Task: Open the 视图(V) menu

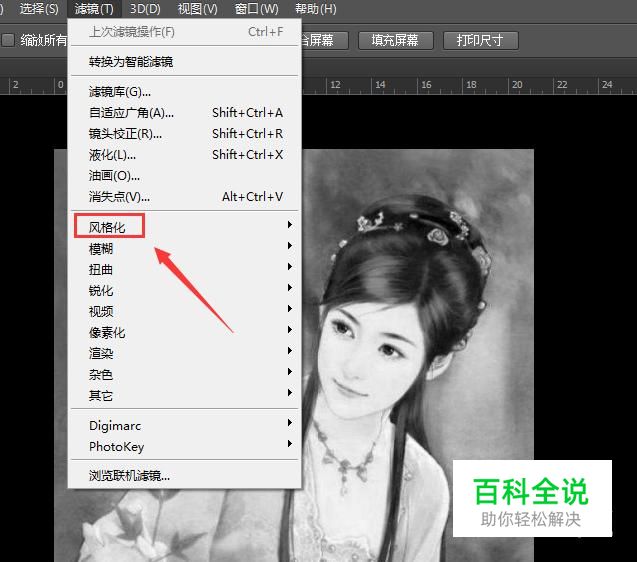Action: [x=198, y=9]
